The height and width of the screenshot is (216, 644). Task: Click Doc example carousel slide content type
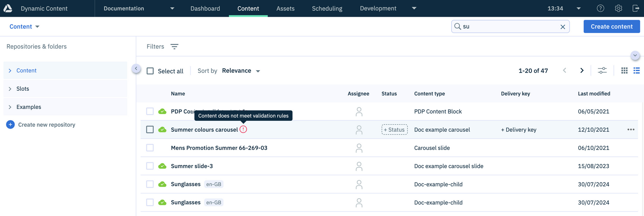pyautogui.click(x=449, y=166)
